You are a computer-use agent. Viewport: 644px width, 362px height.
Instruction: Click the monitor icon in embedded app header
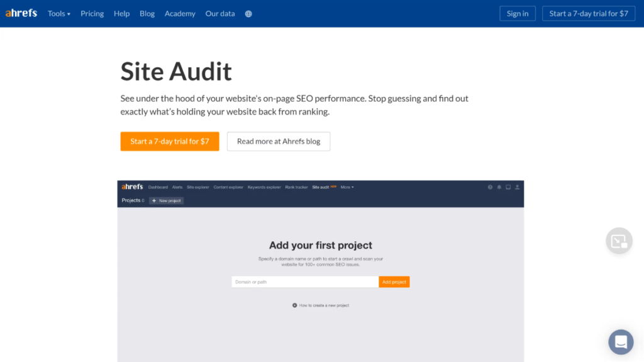click(x=508, y=187)
